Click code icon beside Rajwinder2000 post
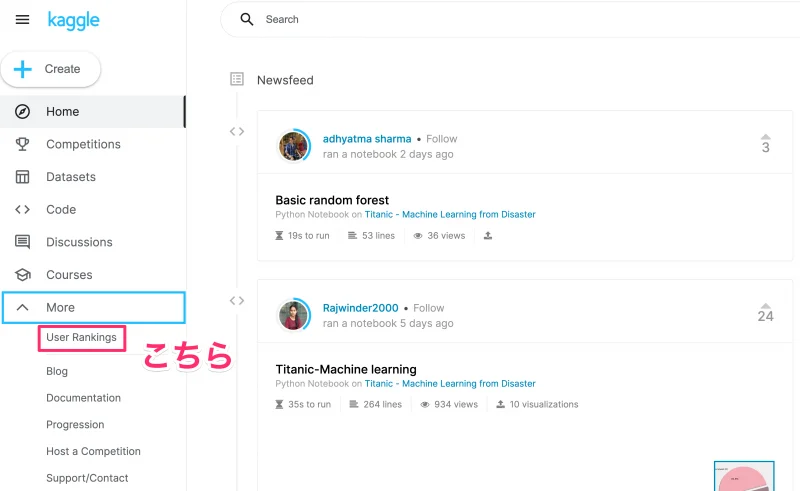 pos(237,301)
